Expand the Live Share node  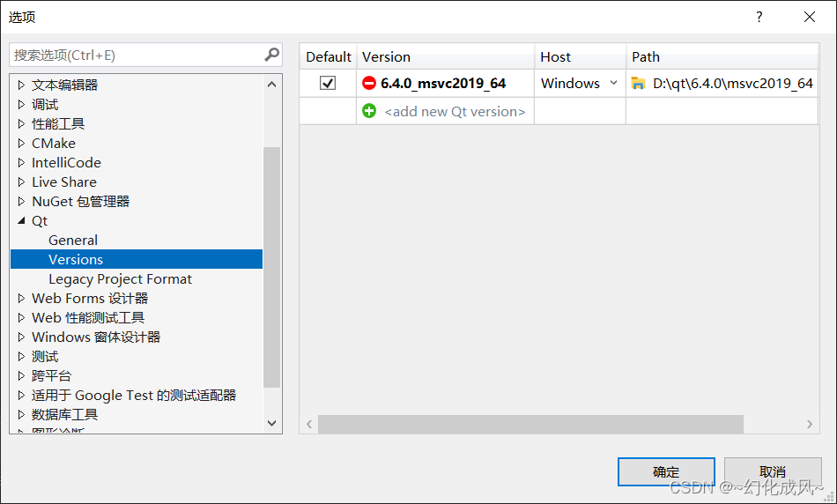(x=22, y=182)
